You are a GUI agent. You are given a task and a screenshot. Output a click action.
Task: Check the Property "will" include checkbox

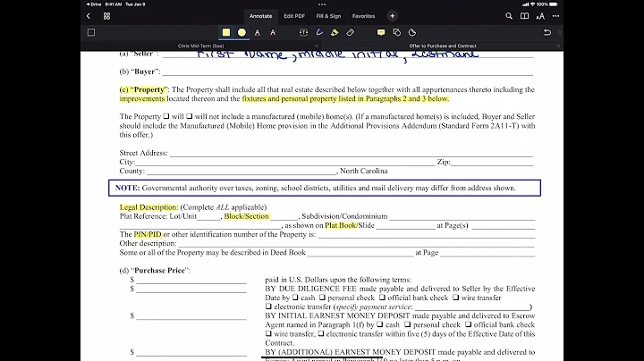coord(166,116)
